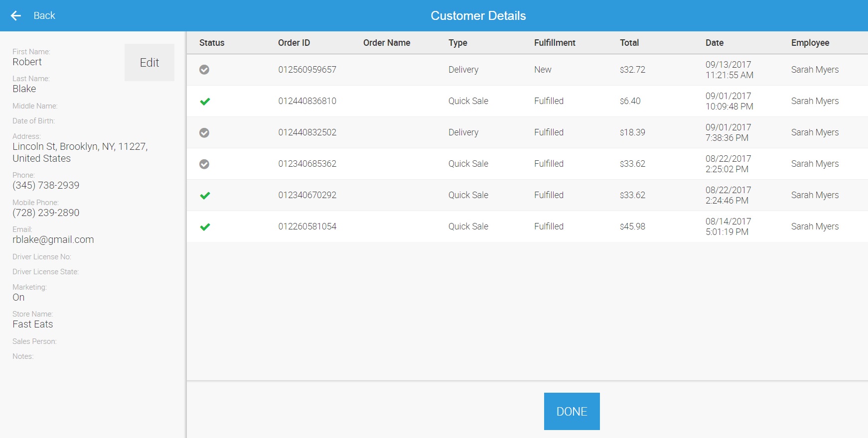
Task: Click gray status icon for order 012560959657
Action: click(204, 70)
